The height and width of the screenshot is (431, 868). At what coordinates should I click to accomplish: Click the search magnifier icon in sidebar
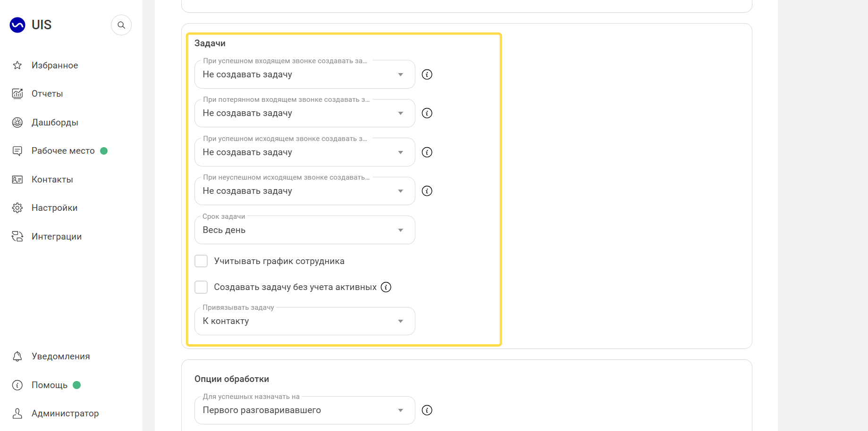pos(121,25)
